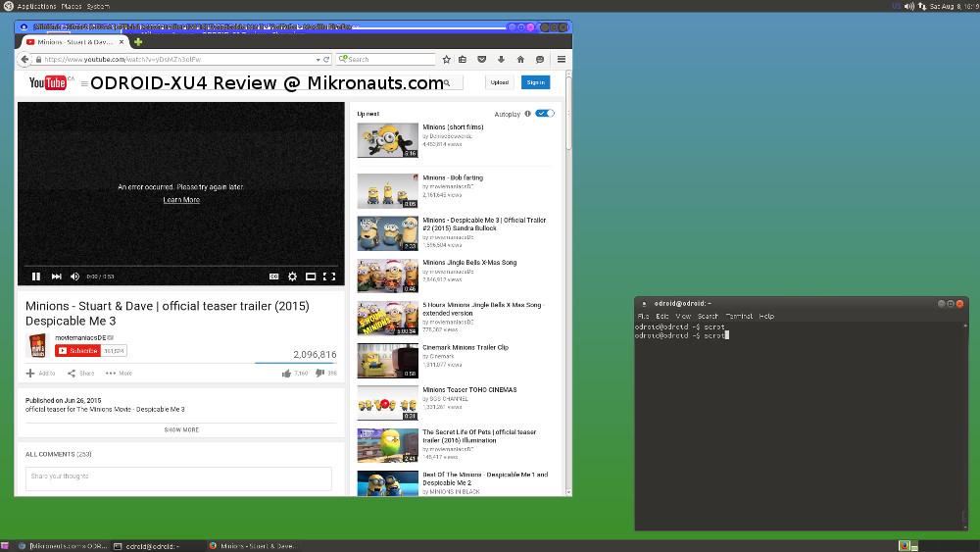Open the terminal Help menu

tap(766, 317)
